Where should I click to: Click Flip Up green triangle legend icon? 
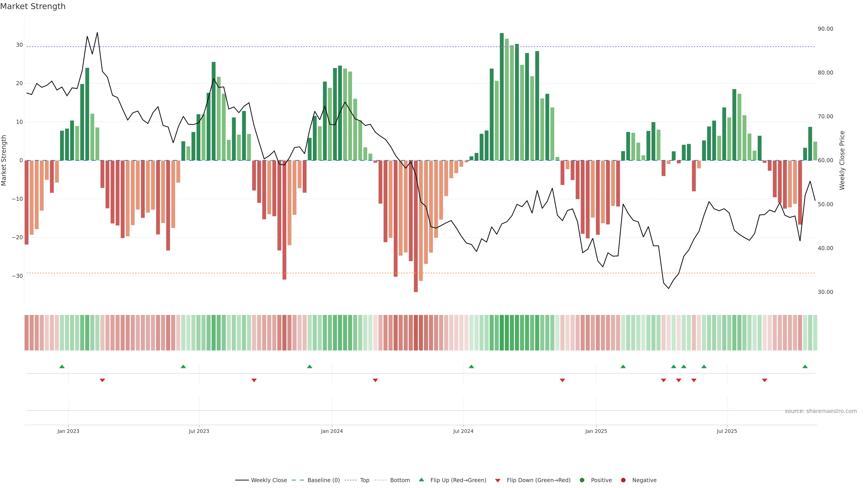tap(421, 480)
